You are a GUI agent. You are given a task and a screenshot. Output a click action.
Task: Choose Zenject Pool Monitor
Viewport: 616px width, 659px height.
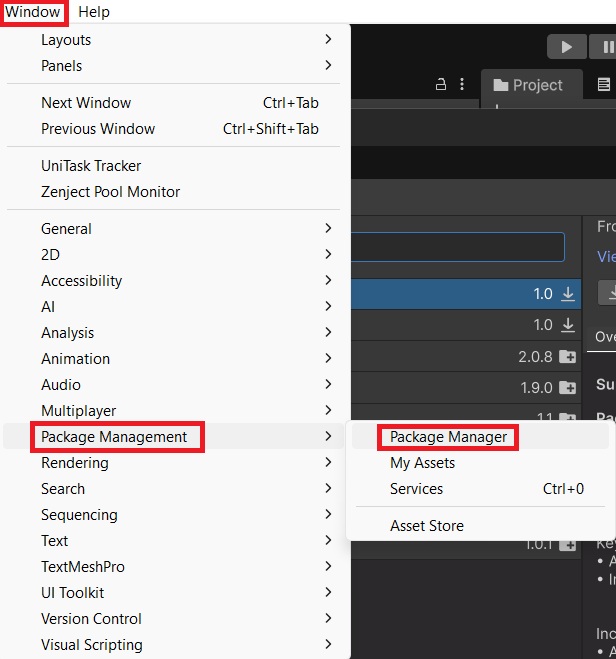[x=110, y=192]
